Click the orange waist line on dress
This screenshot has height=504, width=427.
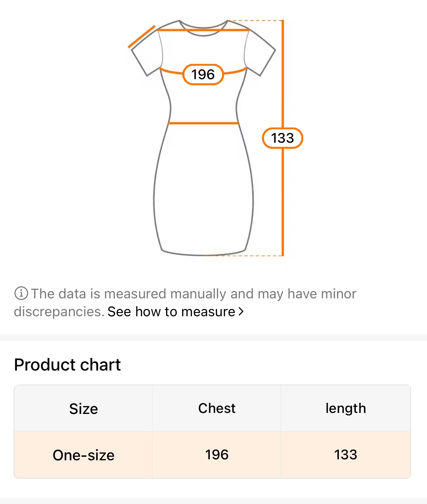(x=203, y=123)
